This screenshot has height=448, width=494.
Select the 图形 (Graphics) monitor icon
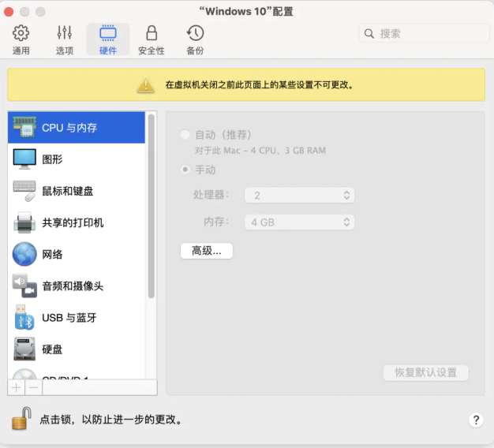(24, 159)
